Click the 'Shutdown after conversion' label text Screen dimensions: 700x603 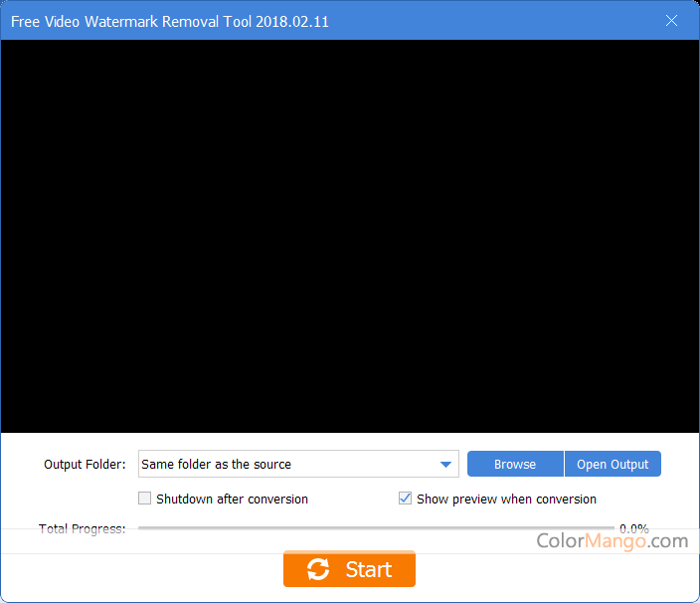tap(232, 499)
